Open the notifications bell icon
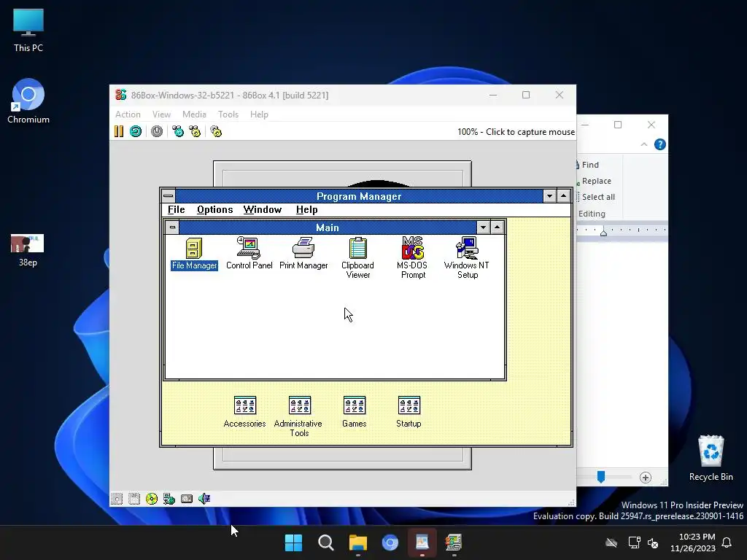The height and width of the screenshot is (560, 747). 727,542
